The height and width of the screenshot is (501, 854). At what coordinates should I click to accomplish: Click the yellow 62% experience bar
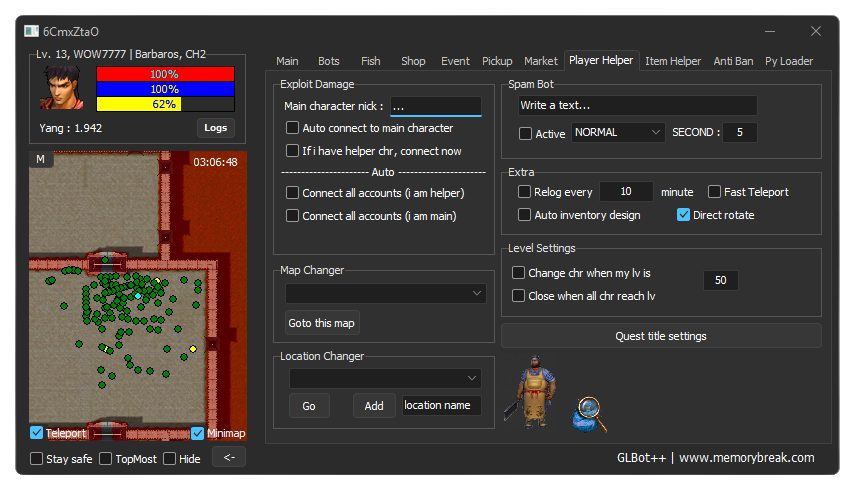coord(165,104)
